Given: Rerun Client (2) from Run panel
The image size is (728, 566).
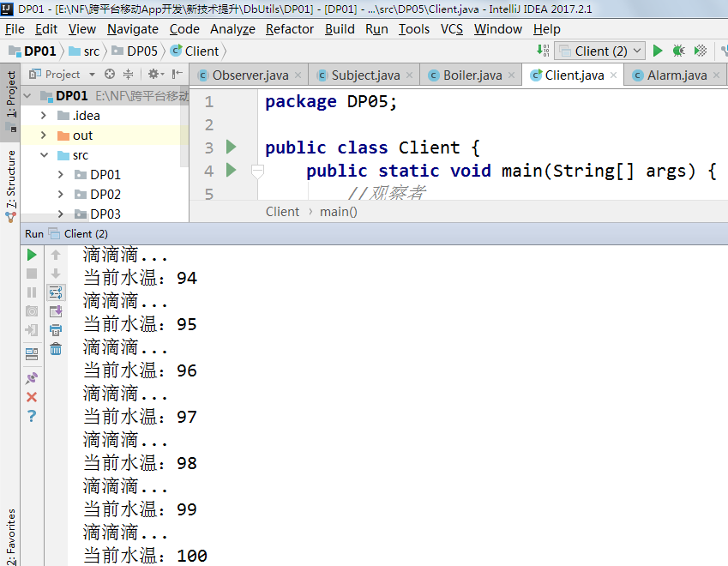Looking at the screenshot, I should tap(32, 255).
